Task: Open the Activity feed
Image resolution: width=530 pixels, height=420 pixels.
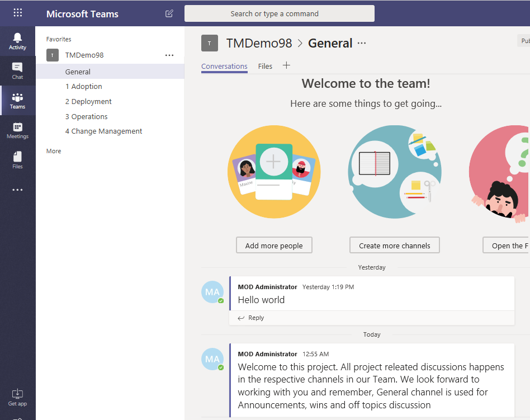Action: click(17, 41)
